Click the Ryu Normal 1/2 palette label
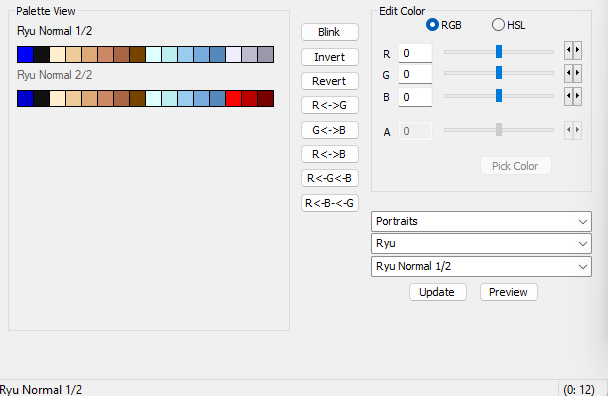 point(55,31)
